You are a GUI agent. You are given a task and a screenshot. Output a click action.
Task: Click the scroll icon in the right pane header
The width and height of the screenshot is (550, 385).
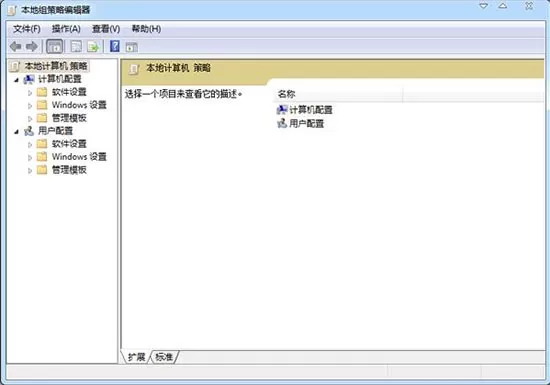134,68
